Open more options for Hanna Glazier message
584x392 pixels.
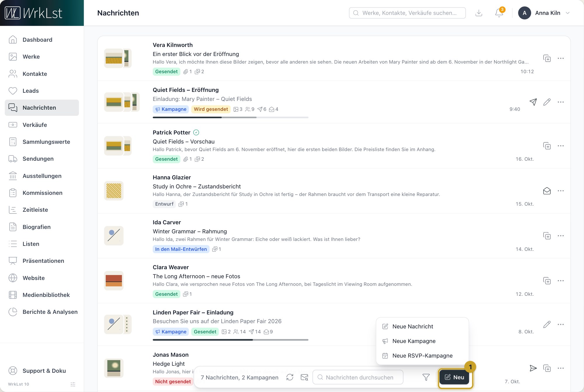tap(561, 191)
